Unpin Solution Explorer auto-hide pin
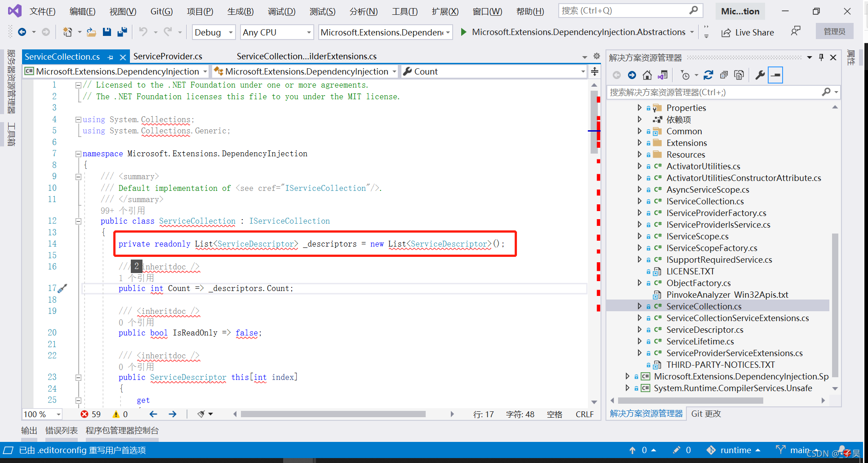 click(821, 57)
